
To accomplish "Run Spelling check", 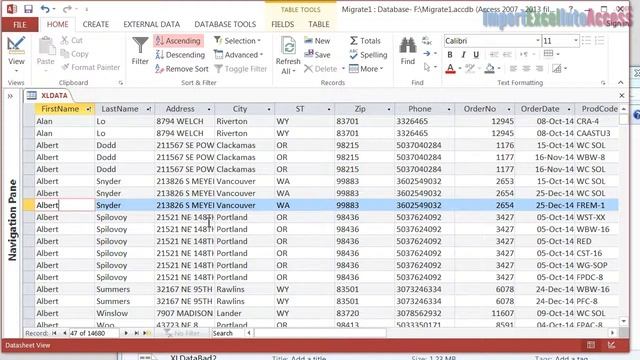I will pos(368,55).
